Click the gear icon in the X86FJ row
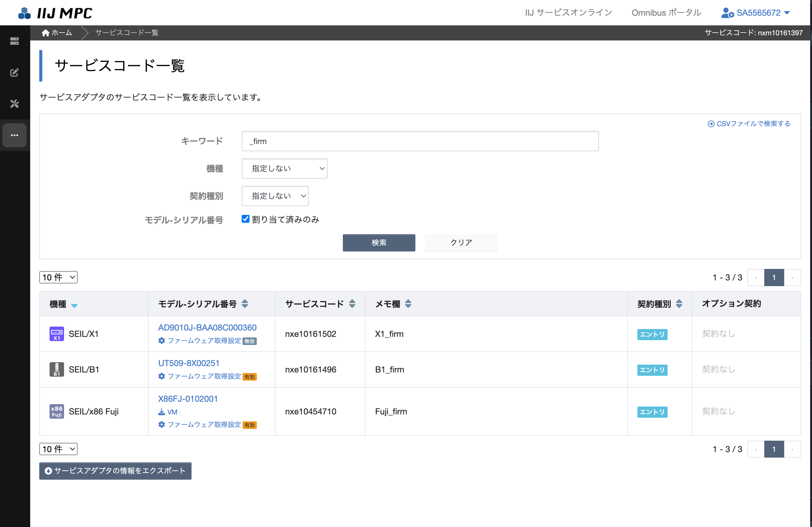The width and height of the screenshot is (812, 527). (x=162, y=424)
